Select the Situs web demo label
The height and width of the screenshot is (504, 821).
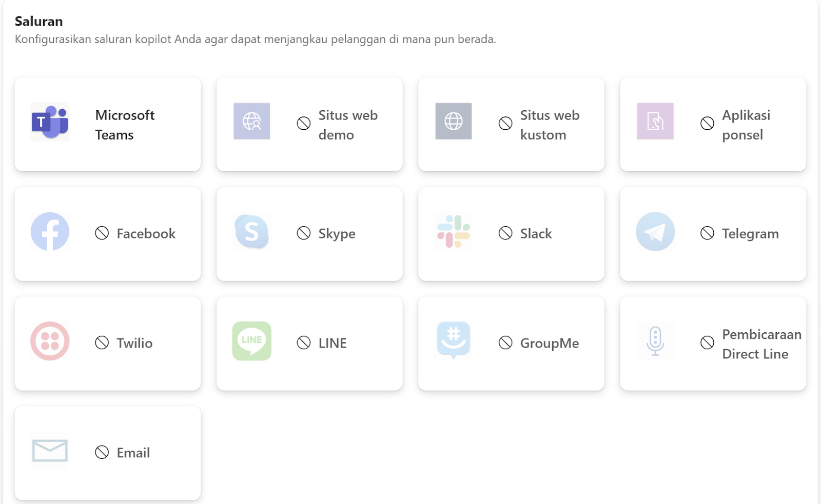[x=348, y=125]
